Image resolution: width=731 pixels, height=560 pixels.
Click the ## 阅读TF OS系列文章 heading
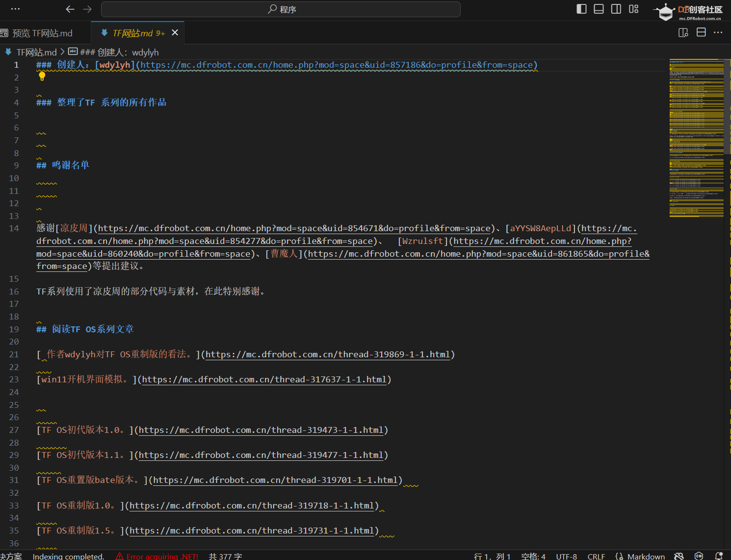click(x=85, y=329)
